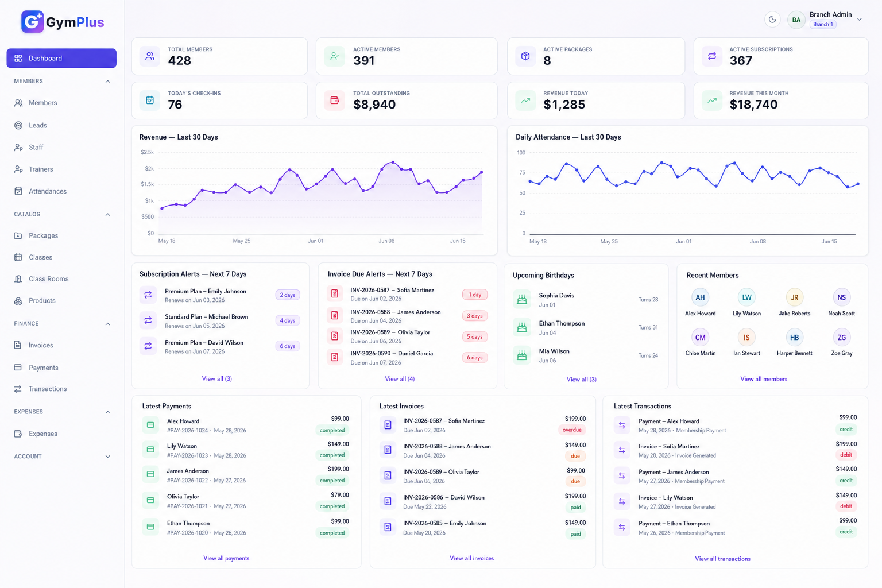Click the Total Members people icon
Viewport: 882px width, 588px height.
[x=150, y=56]
